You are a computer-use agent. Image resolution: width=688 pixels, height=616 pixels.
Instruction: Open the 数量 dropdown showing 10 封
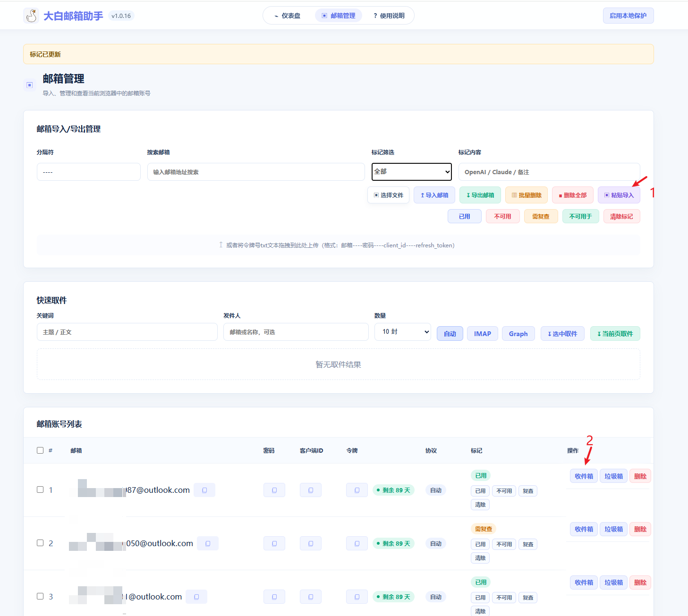[403, 332]
